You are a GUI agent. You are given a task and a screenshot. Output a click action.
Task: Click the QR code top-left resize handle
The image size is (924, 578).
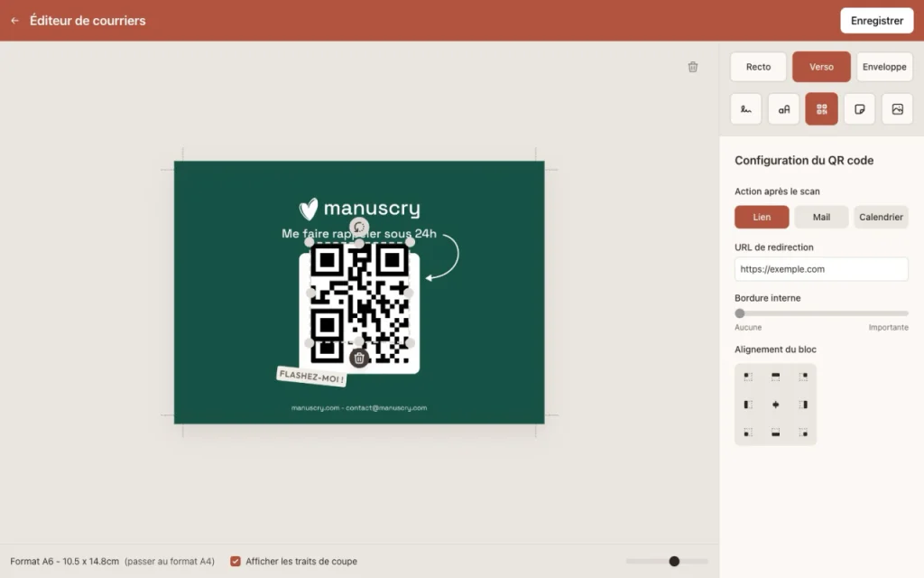pyautogui.click(x=309, y=242)
